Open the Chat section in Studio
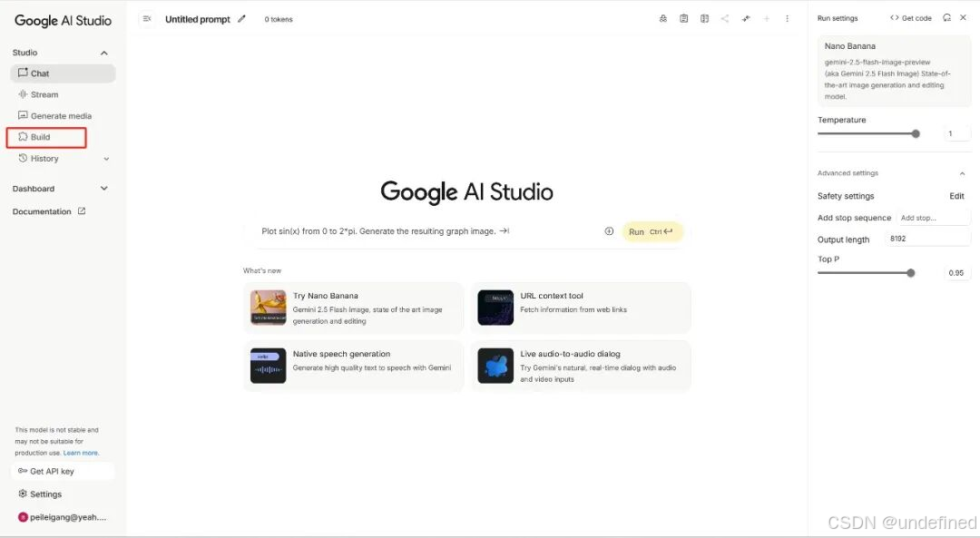The height and width of the screenshot is (538, 980). tap(63, 73)
